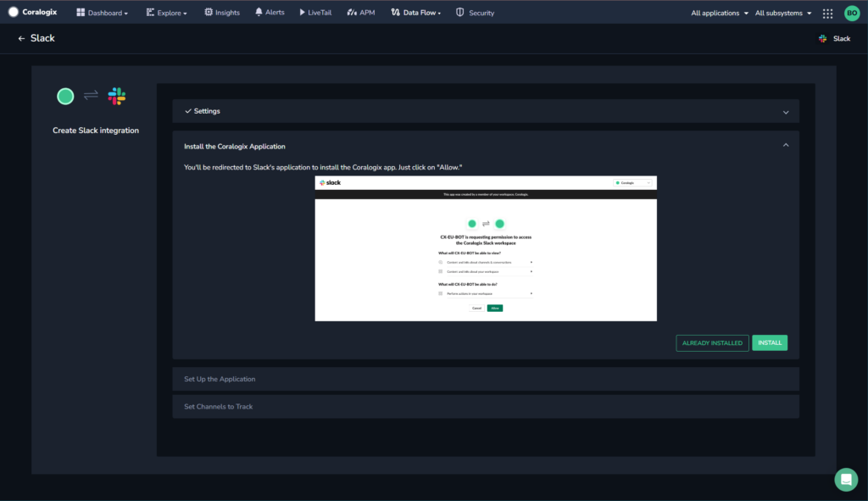This screenshot has height=501, width=868.
Task: Click the green Coralogix circle icon
Action: pyautogui.click(x=65, y=97)
